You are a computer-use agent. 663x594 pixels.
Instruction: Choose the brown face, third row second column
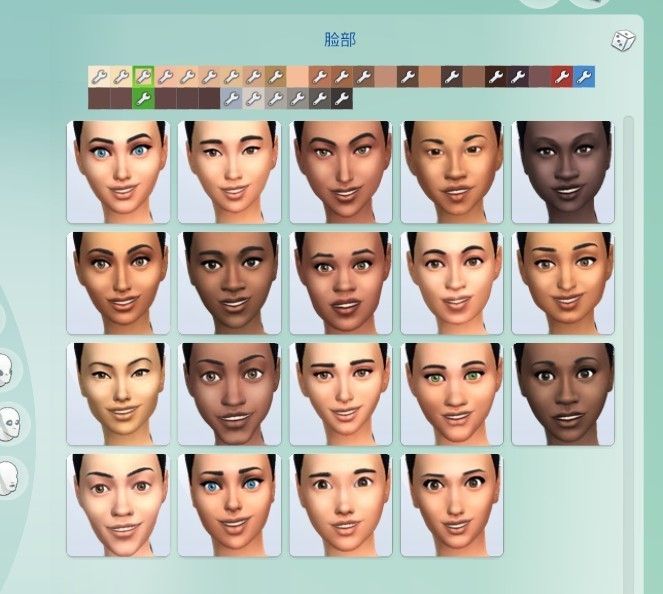230,394
